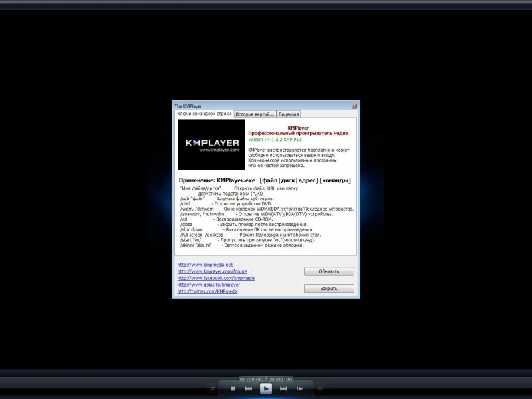This screenshot has height=399, width=532.
Task: Click the /dvd command line row
Action: pos(226,204)
